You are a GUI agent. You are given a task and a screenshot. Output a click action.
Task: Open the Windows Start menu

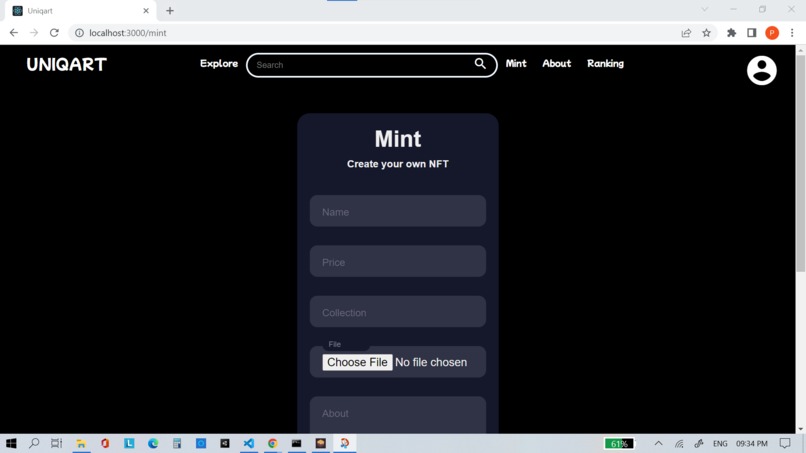pyautogui.click(x=11, y=443)
